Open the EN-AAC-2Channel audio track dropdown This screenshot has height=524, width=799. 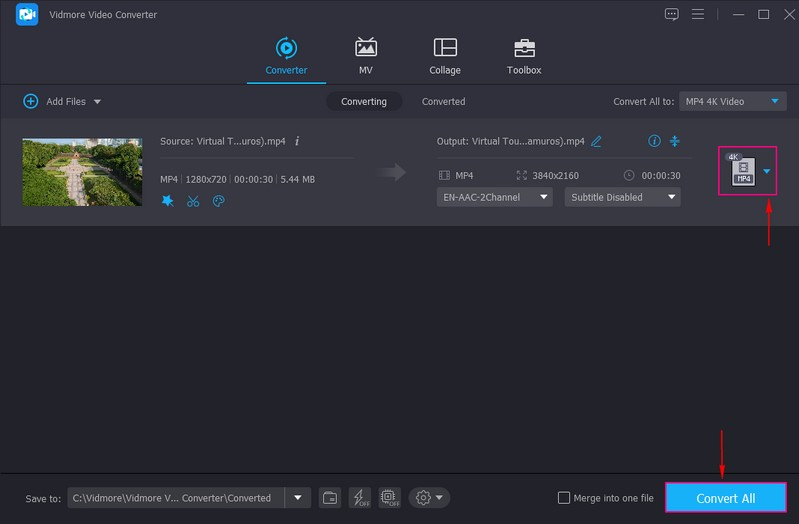(495, 197)
